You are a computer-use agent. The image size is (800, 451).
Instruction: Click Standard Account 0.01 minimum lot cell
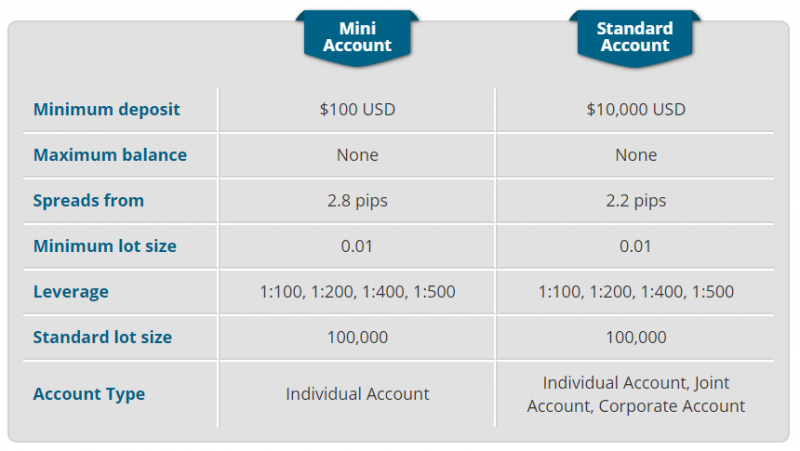pyautogui.click(x=635, y=246)
